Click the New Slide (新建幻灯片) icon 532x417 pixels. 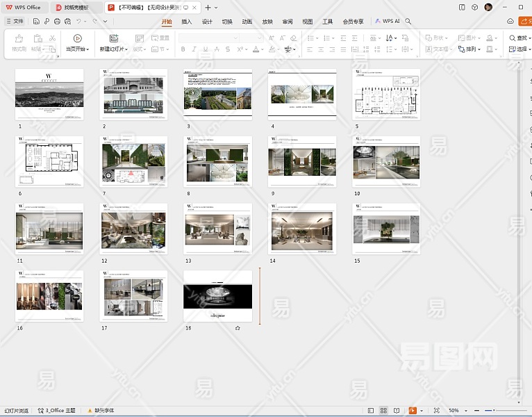114,39
